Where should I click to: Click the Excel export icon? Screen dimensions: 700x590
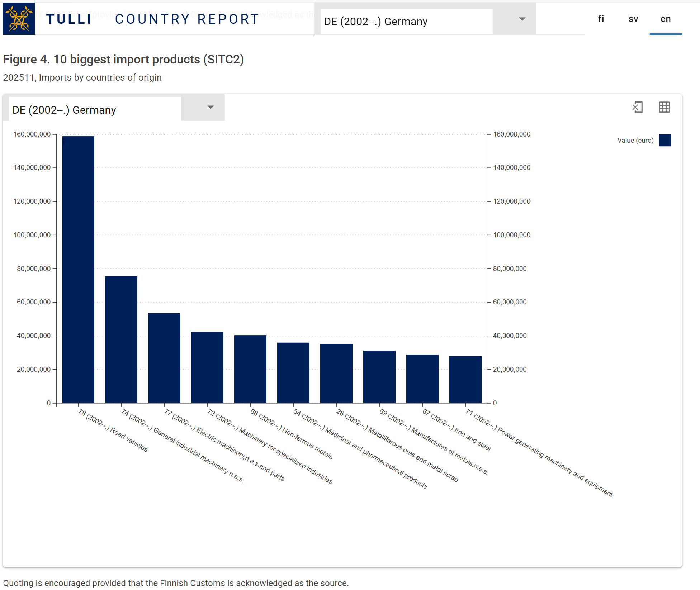tap(638, 107)
